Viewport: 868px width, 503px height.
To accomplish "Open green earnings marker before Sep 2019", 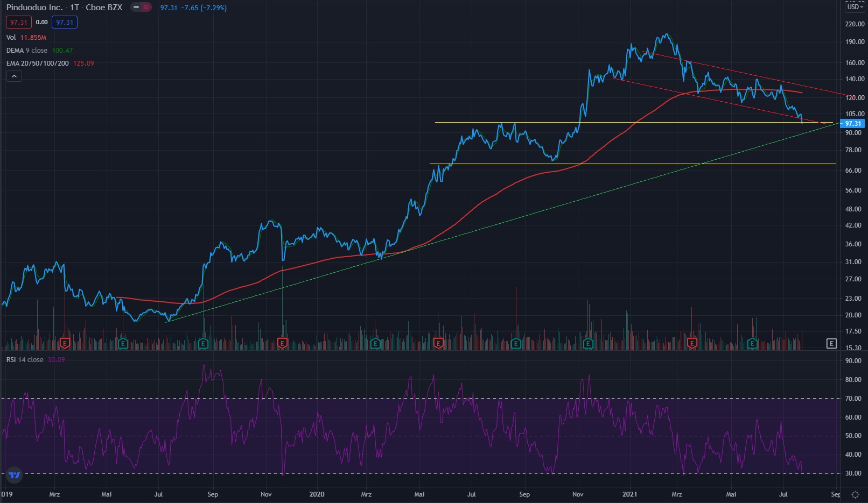I will point(204,343).
